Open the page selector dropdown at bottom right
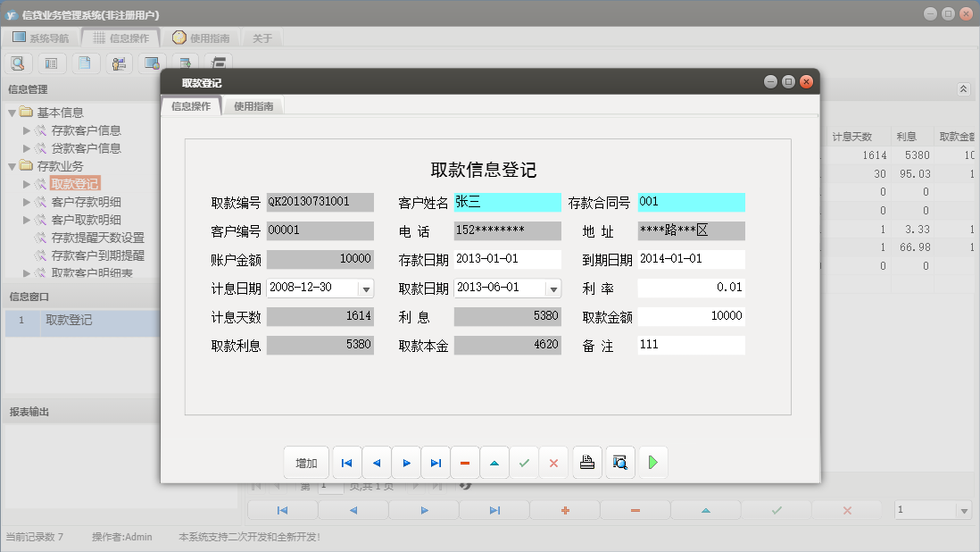 click(966, 509)
